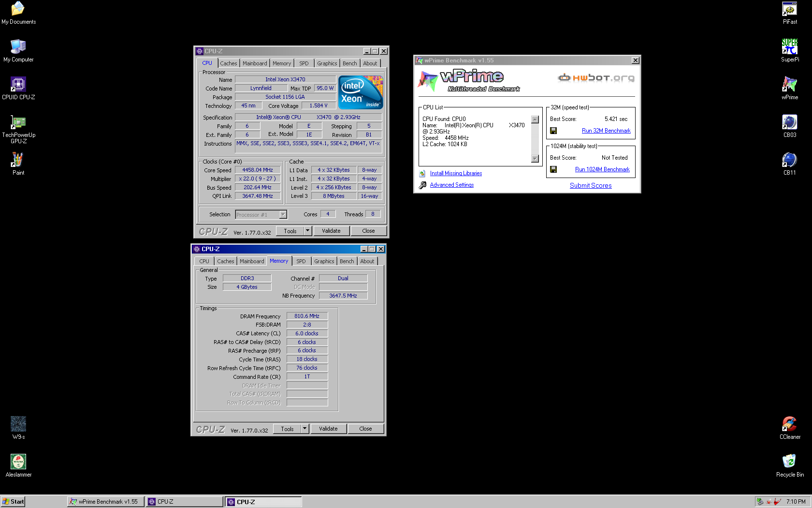812x508 pixels.
Task: Launch CB11 desktop shortcut
Action: [790, 164]
